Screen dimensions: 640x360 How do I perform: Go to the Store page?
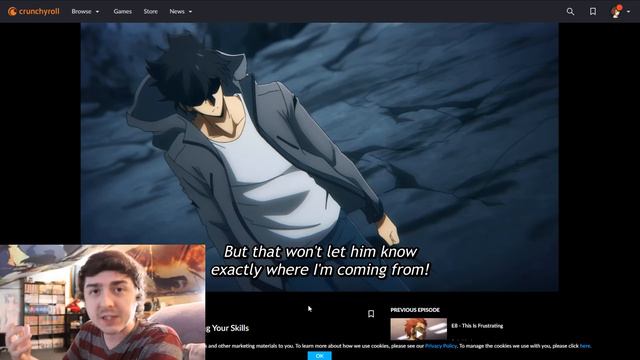click(151, 11)
